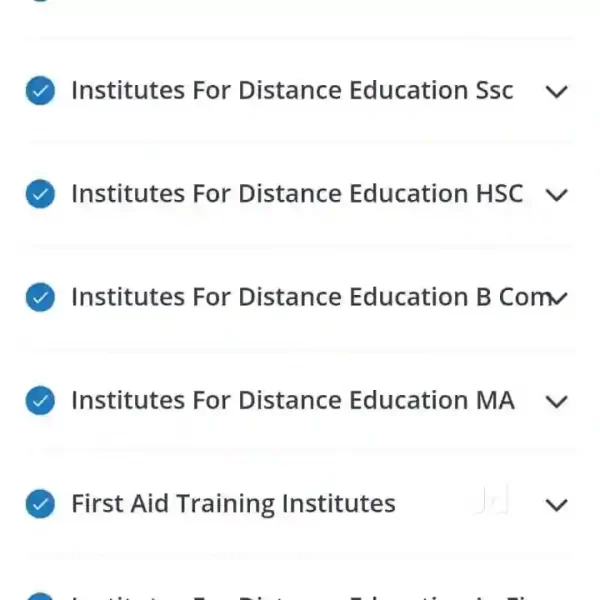The image size is (600, 600).
Task: Choose the First Aid Training Institutes label
Action: pos(233,504)
